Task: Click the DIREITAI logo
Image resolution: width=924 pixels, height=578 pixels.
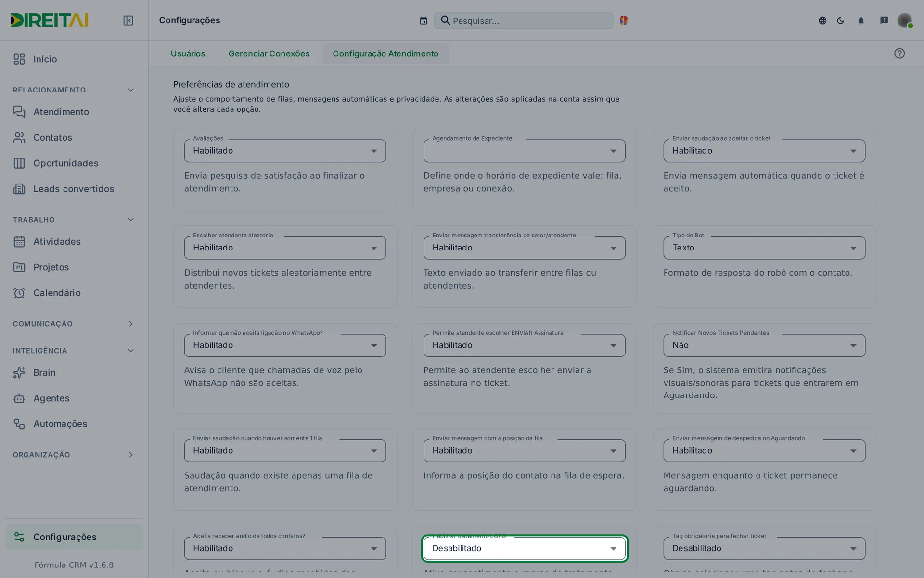Action: [49, 20]
